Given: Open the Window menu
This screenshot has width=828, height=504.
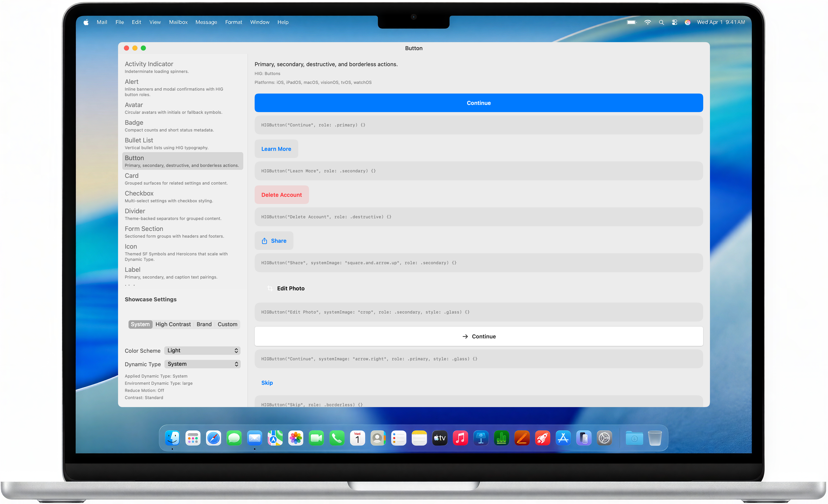Looking at the screenshot, I should pyautogui.click(x=260, y=22).
